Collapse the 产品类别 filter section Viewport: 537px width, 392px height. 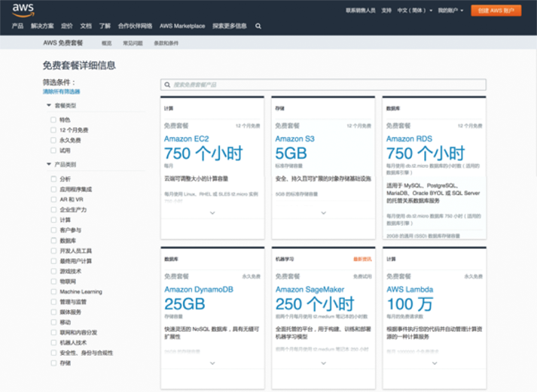(49, 165)
